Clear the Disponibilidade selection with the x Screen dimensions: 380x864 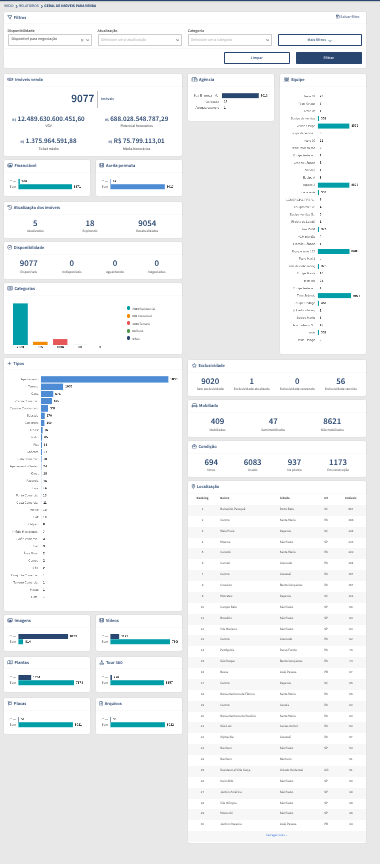[82, 40]
